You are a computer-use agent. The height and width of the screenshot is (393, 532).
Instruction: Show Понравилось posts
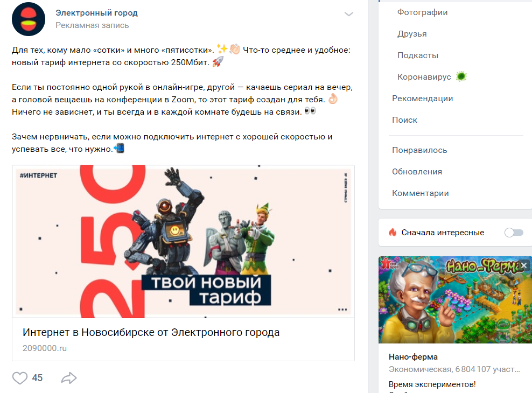[419, 150]
